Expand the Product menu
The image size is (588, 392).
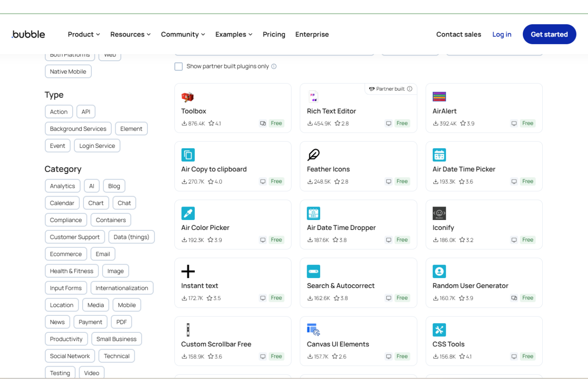click(x=84, y=35)
